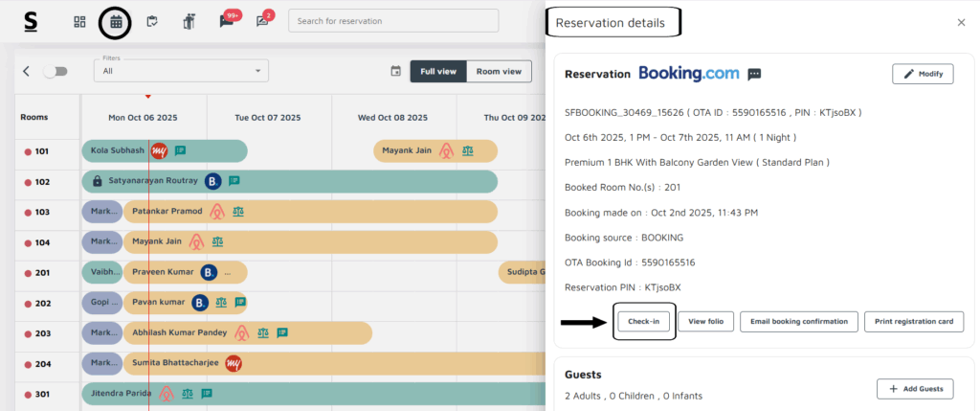
Task: Open chat icon beside Booking.com logo
Action: (x=754, y=74)
